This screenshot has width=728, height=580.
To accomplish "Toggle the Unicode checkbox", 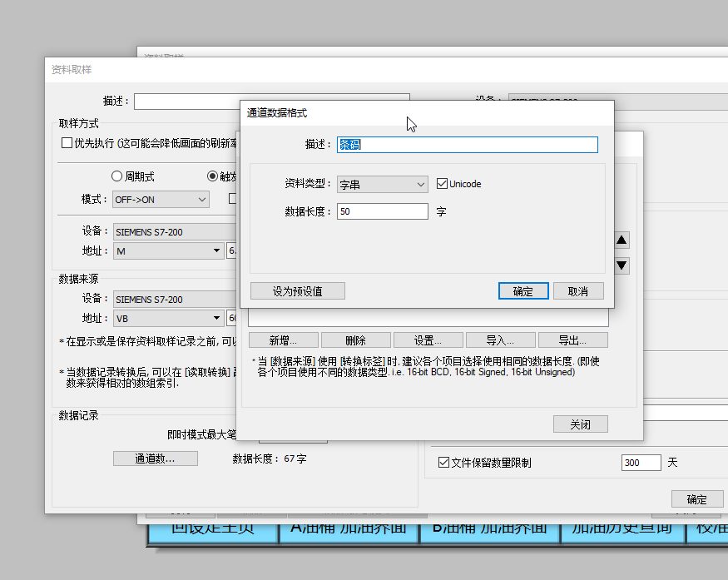I will point(443,184).
